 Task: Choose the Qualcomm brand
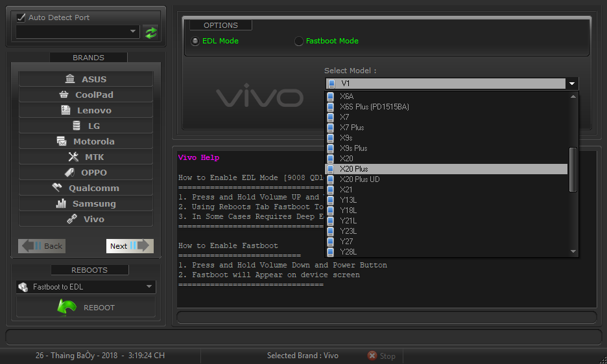[86, 188]
